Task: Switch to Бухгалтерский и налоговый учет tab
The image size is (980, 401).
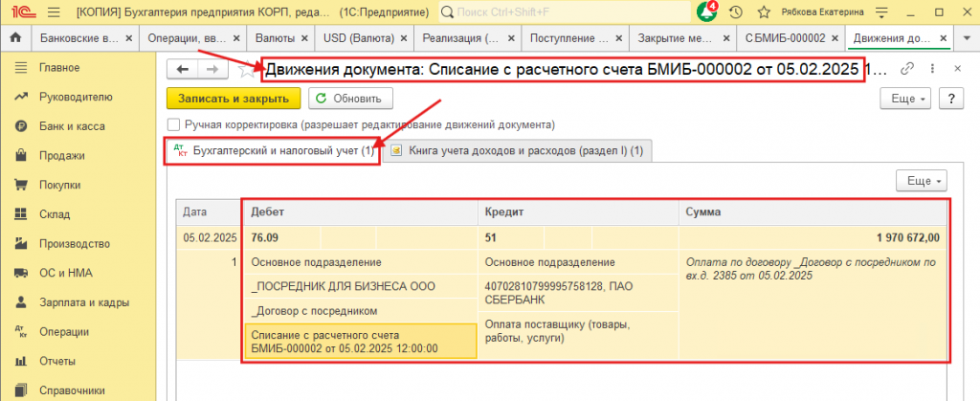Action: tap(273, 150)
